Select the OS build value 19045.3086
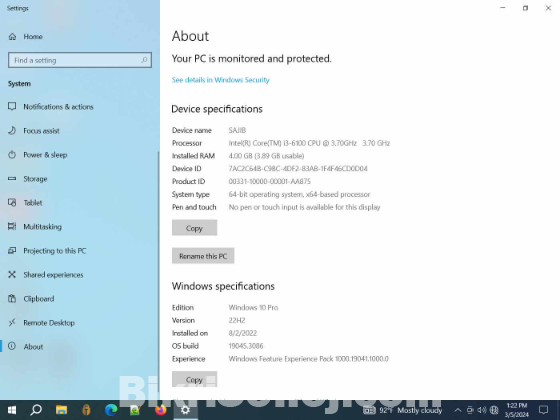Screen dimensions: 560x420 point(246,346)
